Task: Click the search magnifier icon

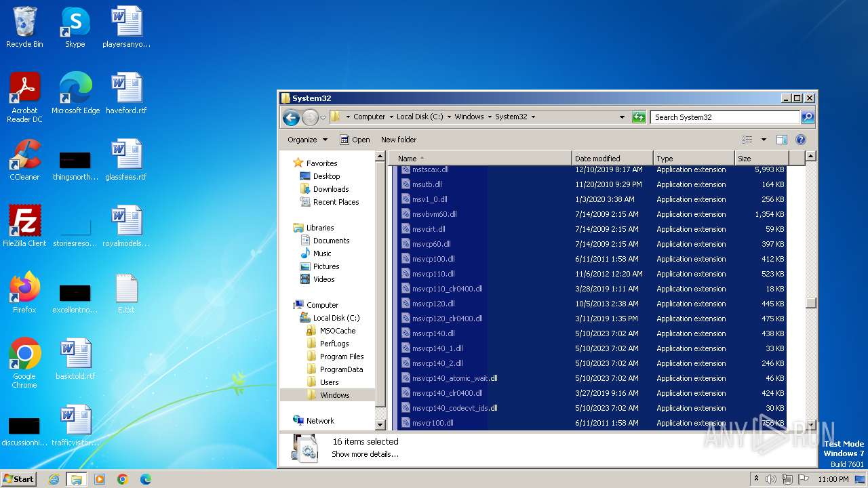Action: point(807,117)
